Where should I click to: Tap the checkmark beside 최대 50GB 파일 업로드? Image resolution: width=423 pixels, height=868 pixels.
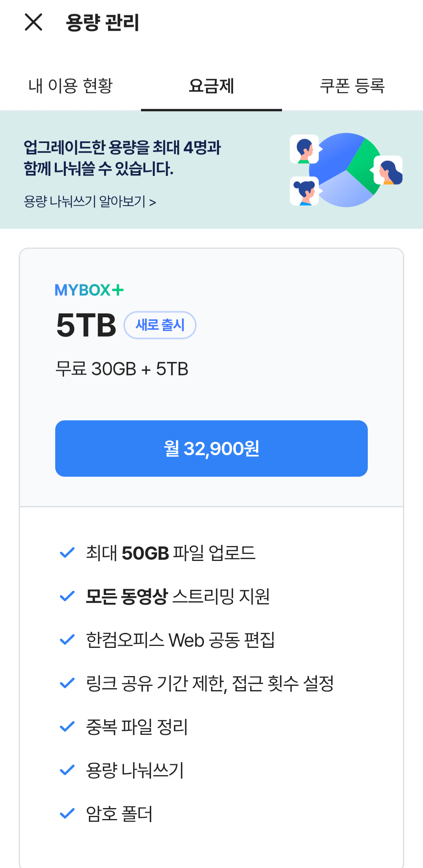[x=67, y=553]
